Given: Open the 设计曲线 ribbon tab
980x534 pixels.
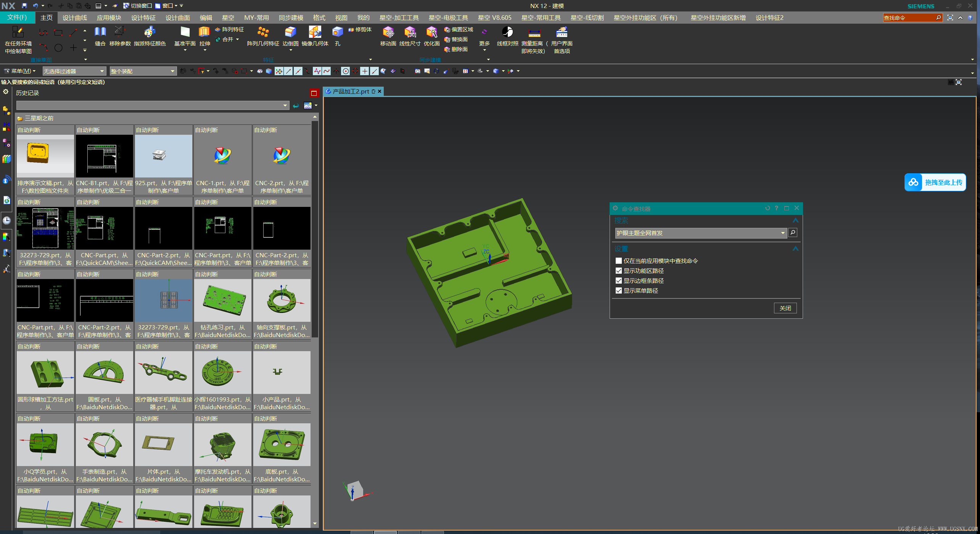Looking at the screenshot, I should [74, 18].
